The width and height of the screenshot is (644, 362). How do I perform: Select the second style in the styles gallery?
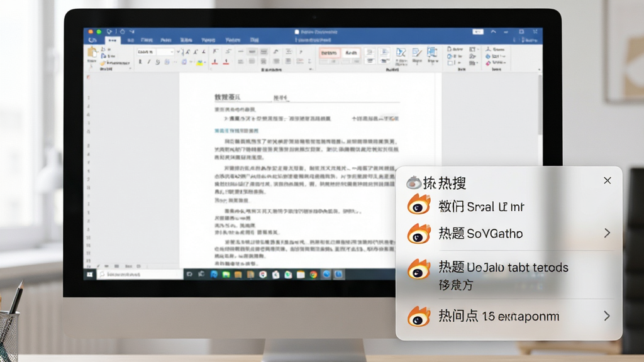(351, 53)
